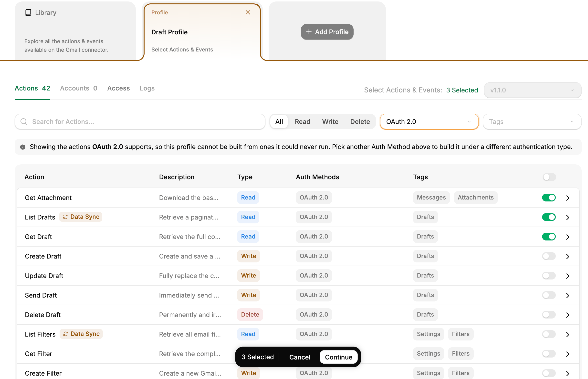Image resolution: width=588 pixels, height=379 pixels.
Task: Enable the Delete Draft toggle
Action: (x=549, y=315)
